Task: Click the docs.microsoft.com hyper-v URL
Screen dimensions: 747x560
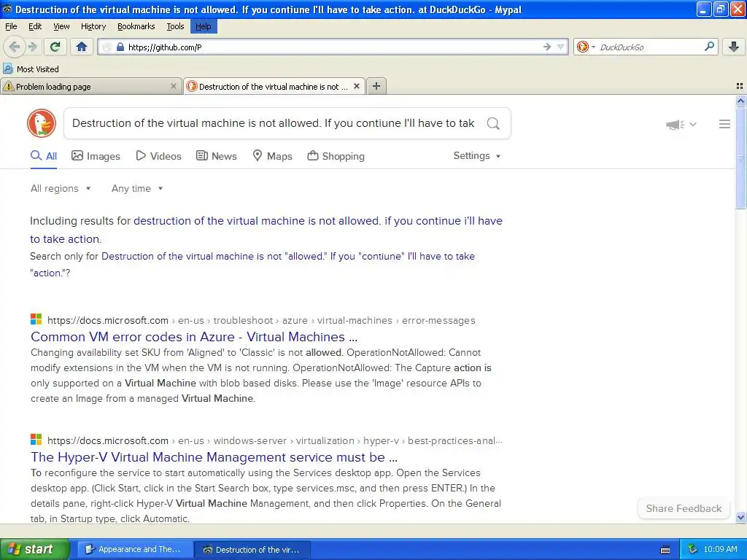Action: pyautogui.click(x=274, y=441)
